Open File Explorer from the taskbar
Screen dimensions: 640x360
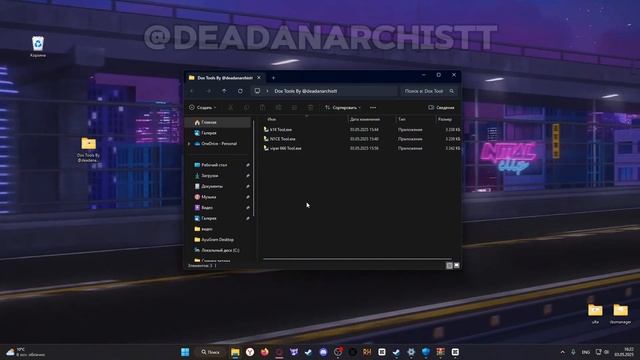235,352
